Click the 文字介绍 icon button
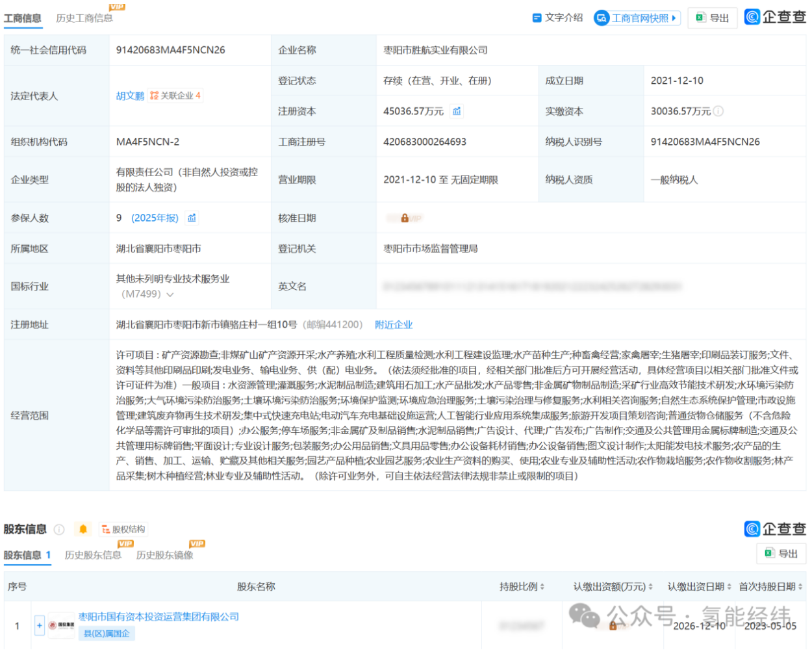Viewport: 812px width, 661px height. click(557, 18)
